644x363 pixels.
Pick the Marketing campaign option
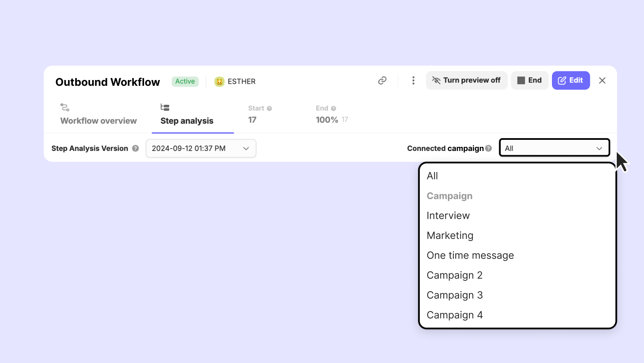[x=450, y=236]
